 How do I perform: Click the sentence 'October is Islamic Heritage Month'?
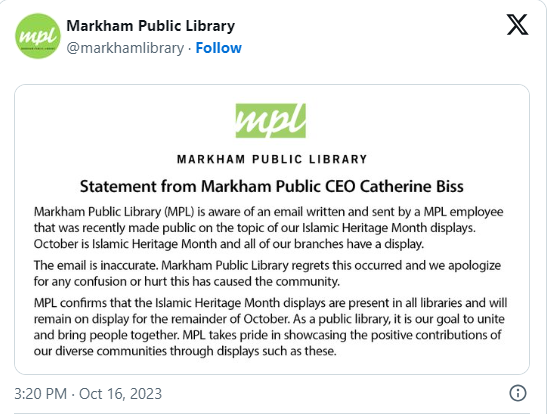coord(229,244)
